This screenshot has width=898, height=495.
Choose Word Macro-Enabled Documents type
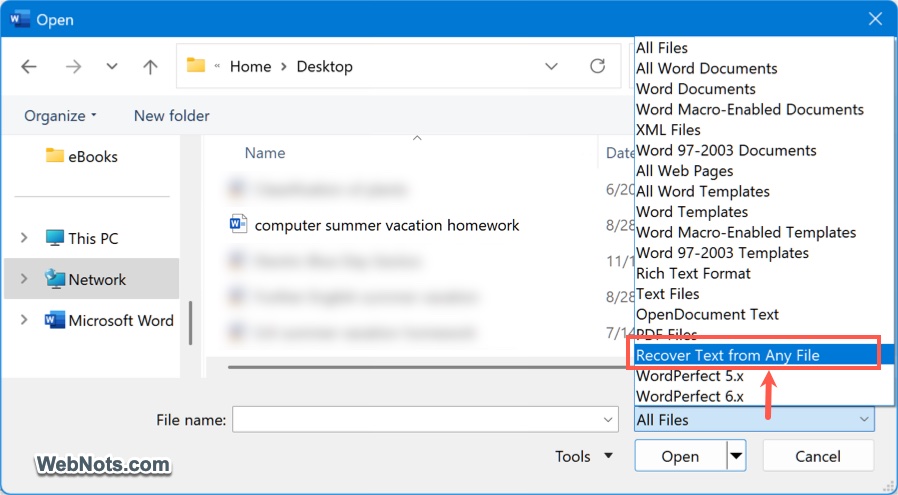click(750, 109)
